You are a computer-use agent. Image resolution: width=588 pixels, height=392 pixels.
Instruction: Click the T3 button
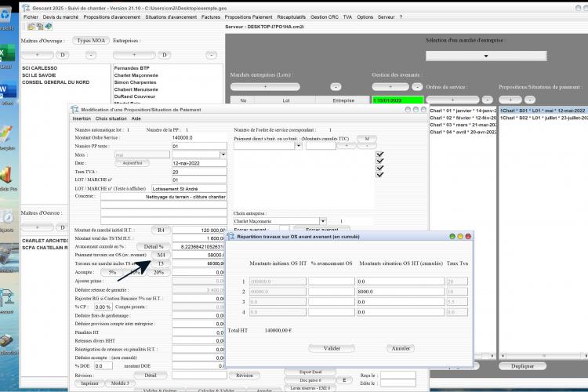point(161,263)
